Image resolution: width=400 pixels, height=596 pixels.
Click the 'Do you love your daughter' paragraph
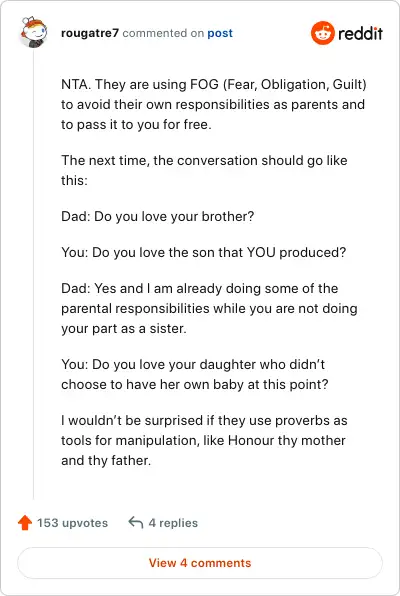[x=195, y=374]
